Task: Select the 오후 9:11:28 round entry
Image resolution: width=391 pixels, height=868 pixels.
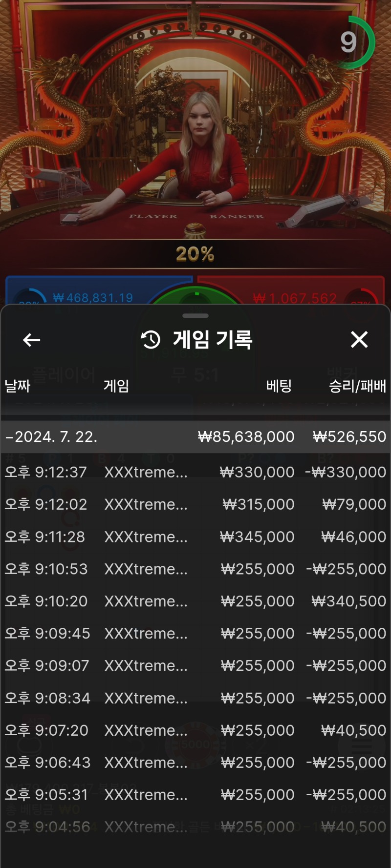Action: pyautogui.click(x=195, y=537)
